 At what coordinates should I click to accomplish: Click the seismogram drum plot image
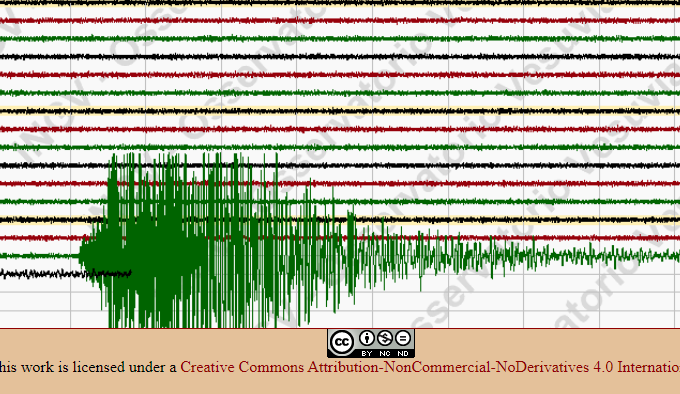coord(340,164)
